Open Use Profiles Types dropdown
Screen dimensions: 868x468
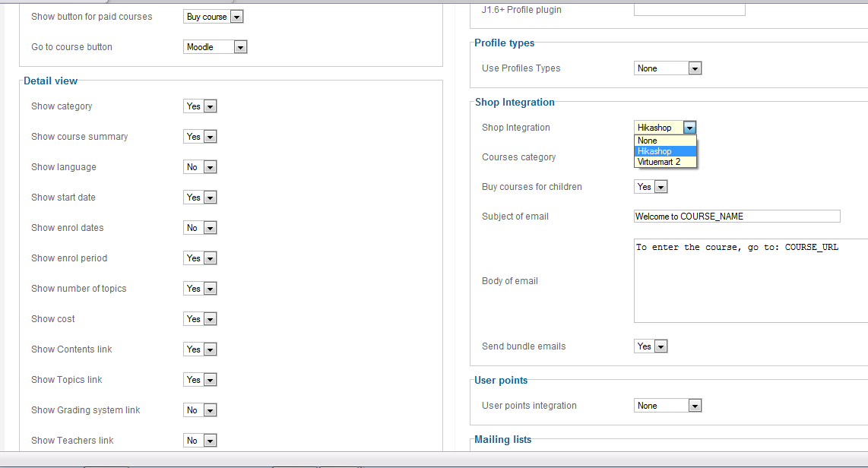click(667, 68)
